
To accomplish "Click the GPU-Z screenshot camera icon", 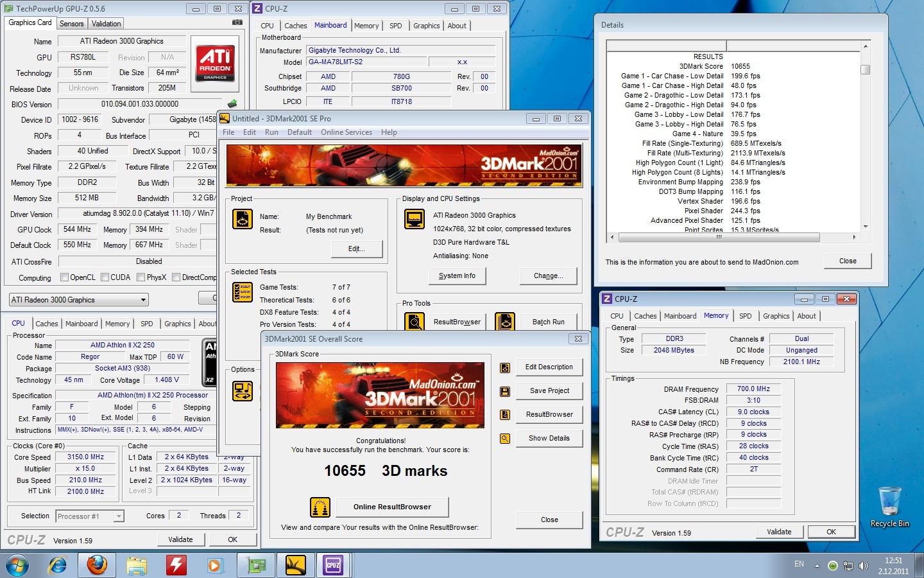I will pyautogui.click(x=237, y=22).
